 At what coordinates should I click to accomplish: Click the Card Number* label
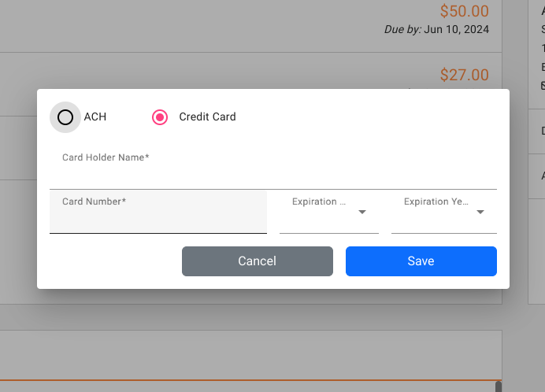click(94, 202)
